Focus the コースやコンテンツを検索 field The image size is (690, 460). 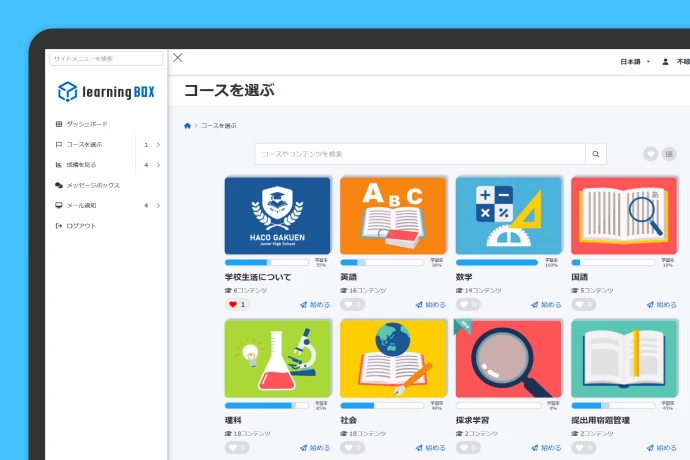(420, 154)
